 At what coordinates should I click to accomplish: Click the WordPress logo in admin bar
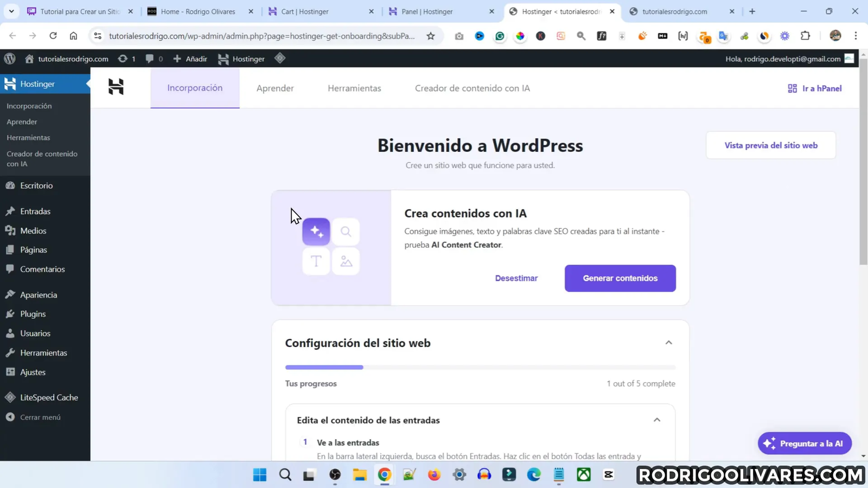[9, 59]
